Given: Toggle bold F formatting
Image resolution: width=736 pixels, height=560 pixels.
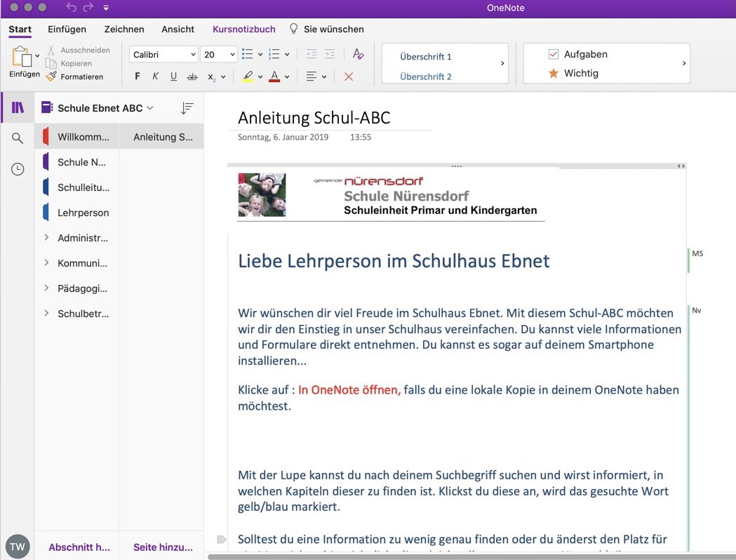Looking at the screenshot, I should [x=137, y=76].
